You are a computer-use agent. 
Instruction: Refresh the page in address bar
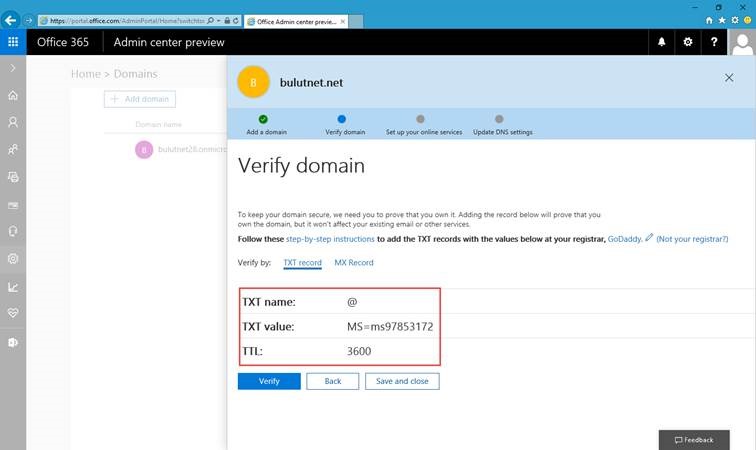tap(235, 21)
